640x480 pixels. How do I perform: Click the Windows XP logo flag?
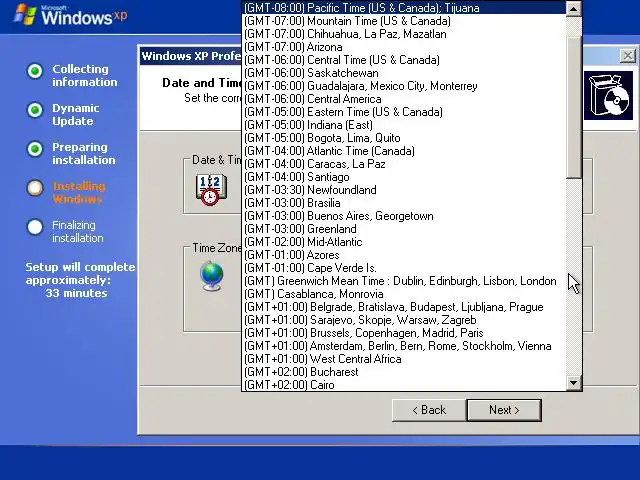(24, 15)
